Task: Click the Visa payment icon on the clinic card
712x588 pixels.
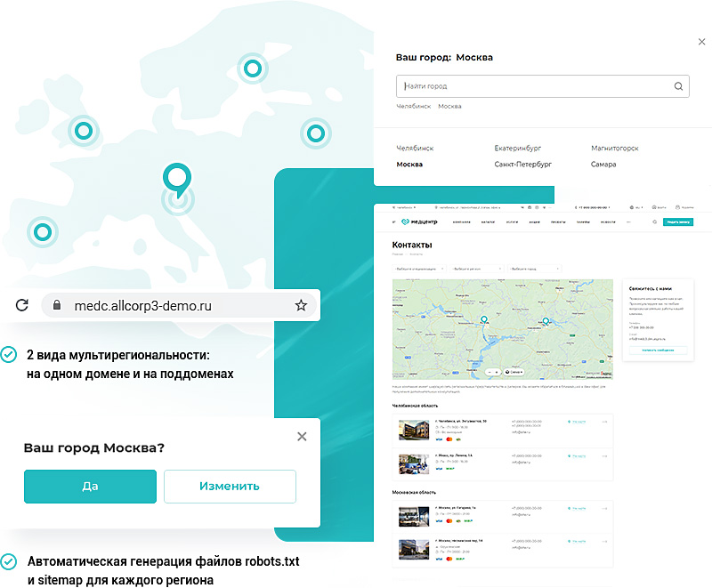Action: click(x=437, y=439)
